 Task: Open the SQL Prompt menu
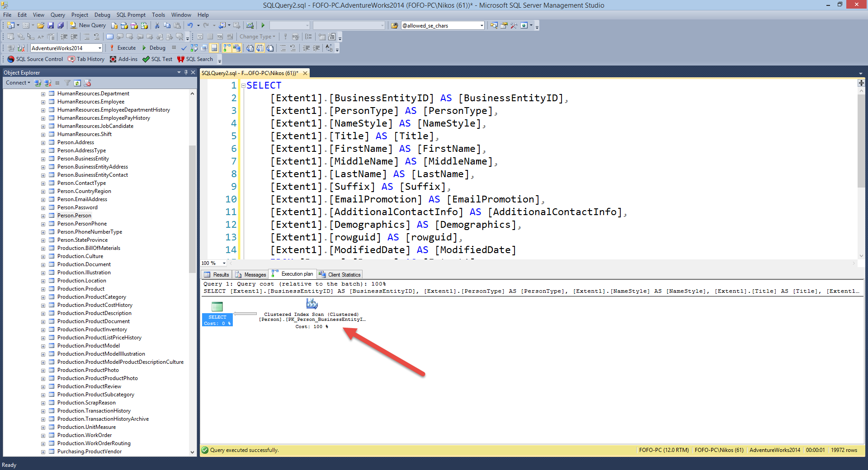[131, 15]
